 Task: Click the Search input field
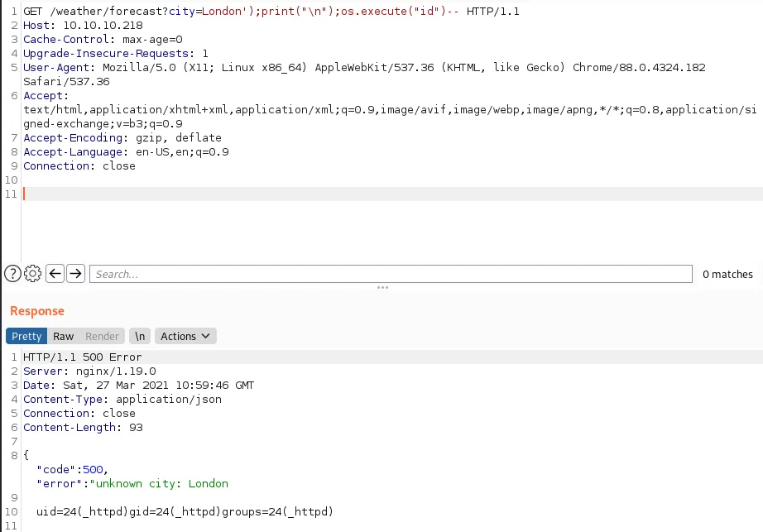(391, 274)
